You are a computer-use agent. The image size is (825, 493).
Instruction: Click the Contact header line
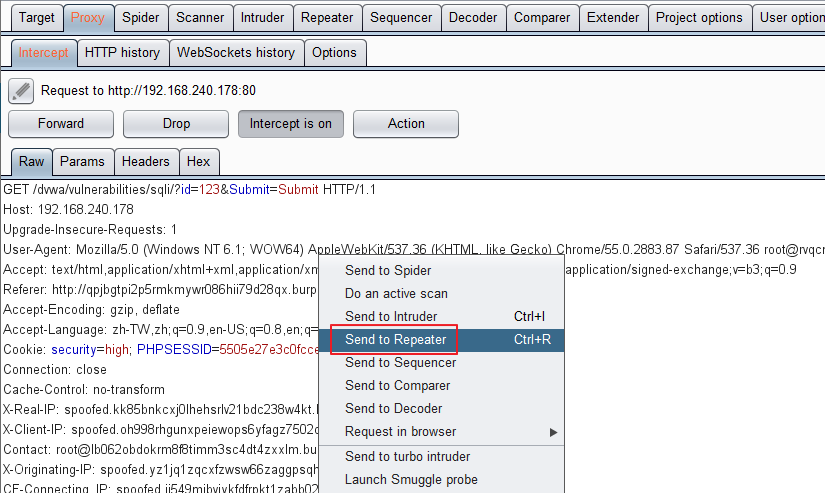160,450
